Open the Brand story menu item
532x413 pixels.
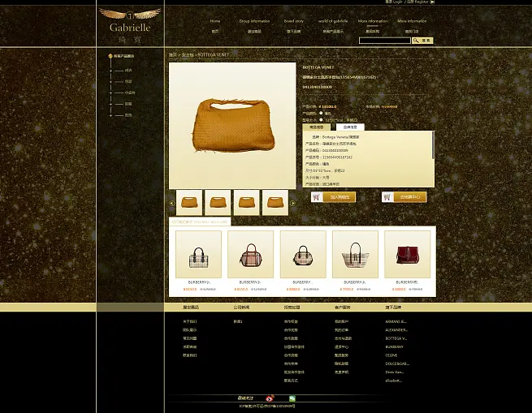294,21
